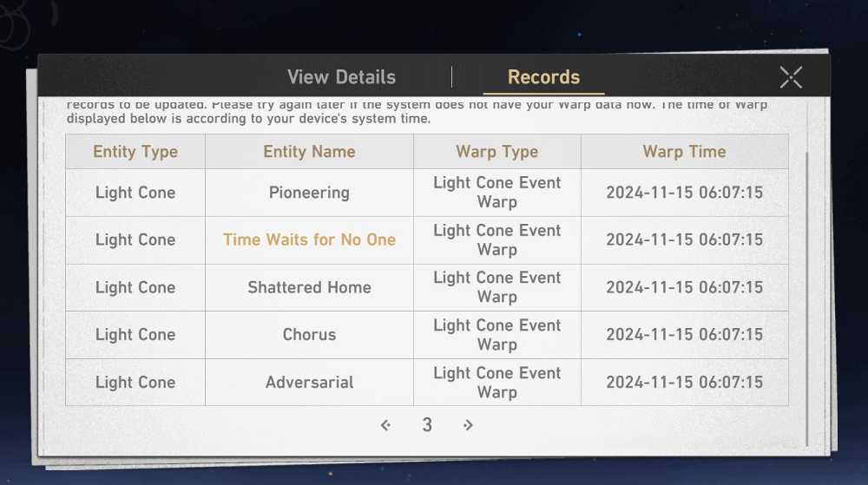Click Light Cone type in Shattered Home row
868x485 pixels.
tap(135, 287)
